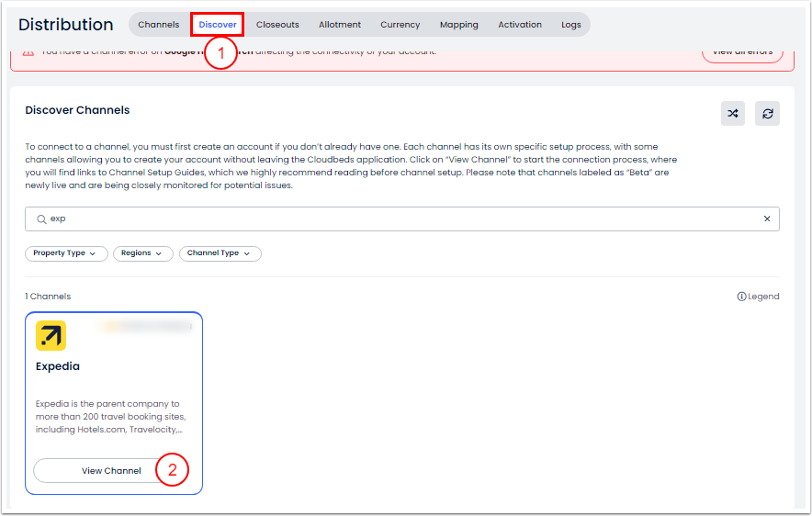Click the Expedia logo icon
This screenshot has width=812, height=516.
click(x=51, y=336)
